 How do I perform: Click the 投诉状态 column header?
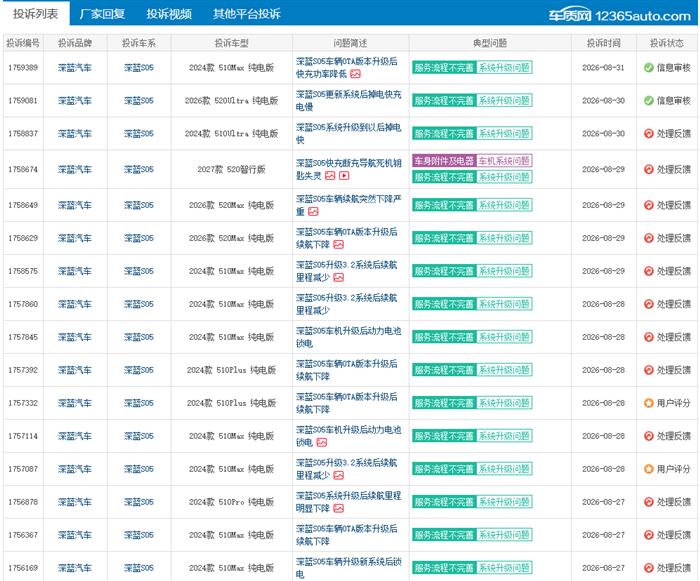click(x=667, y=43)
